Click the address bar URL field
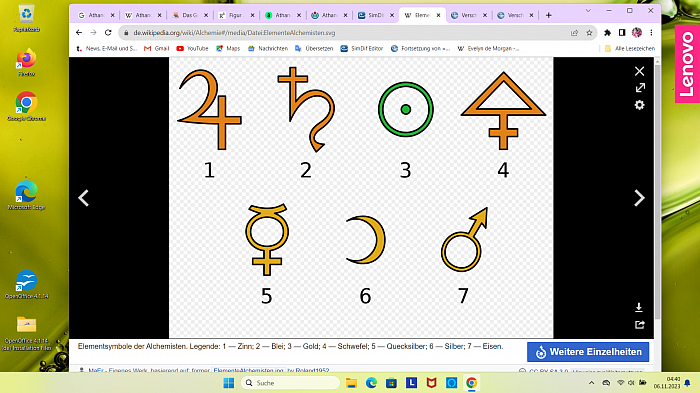 click(x=348, y=33)
